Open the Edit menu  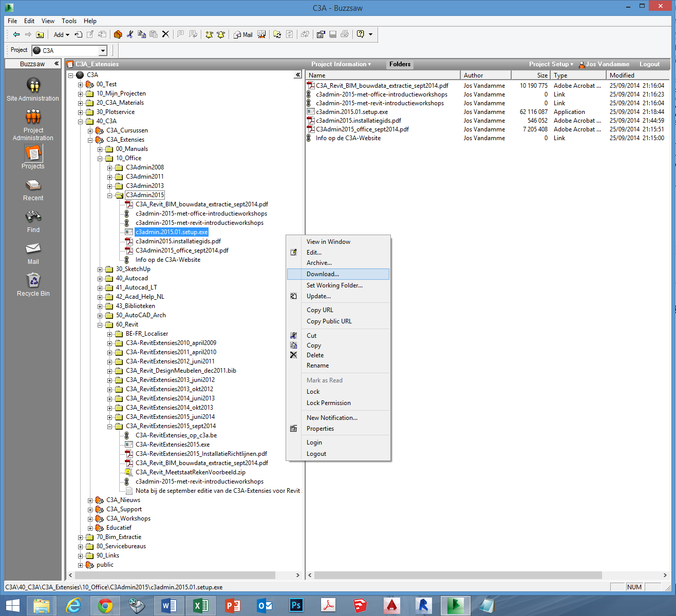(x=29, y=21)
